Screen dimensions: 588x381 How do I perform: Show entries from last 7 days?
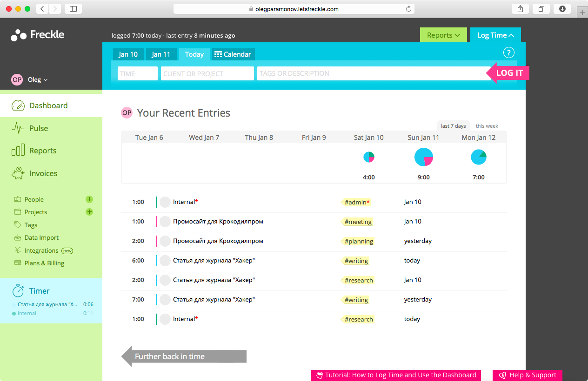pyautogui.click(x=453, y=126)
